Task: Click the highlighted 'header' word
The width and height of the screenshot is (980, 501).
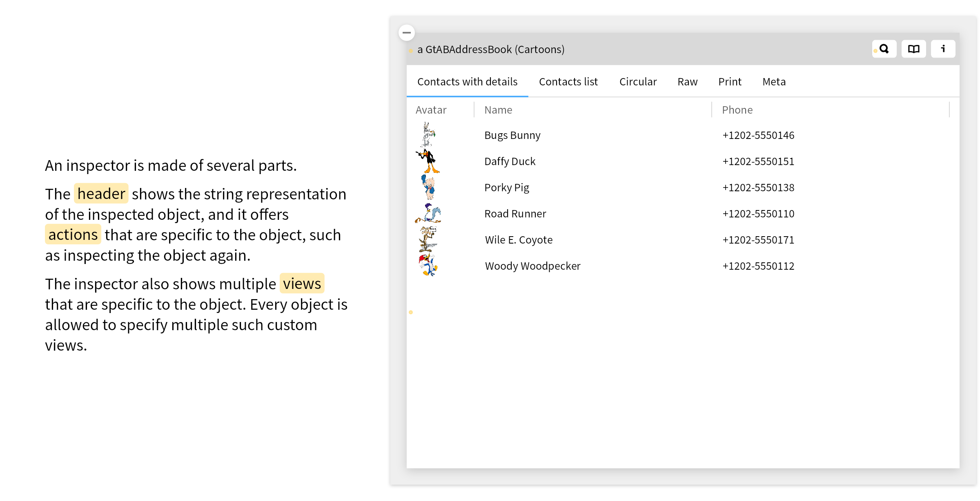Action: coord(101,194)
